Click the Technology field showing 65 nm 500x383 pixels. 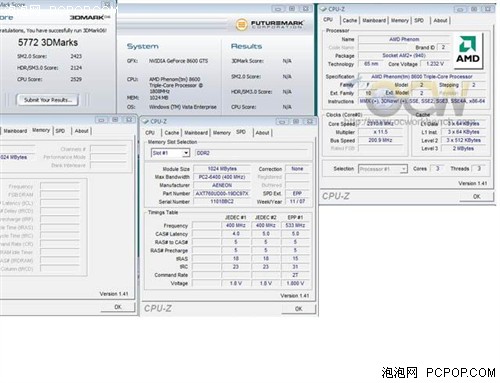click(371, 64)
